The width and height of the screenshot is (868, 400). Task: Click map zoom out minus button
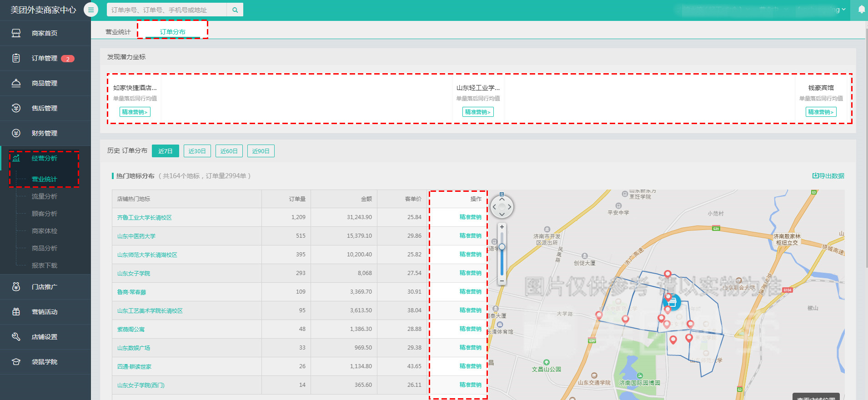point(502,281)
